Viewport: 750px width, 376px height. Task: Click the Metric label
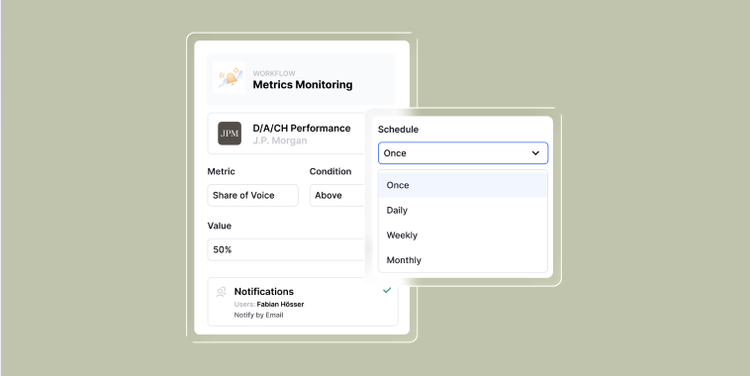pos(221,171)
